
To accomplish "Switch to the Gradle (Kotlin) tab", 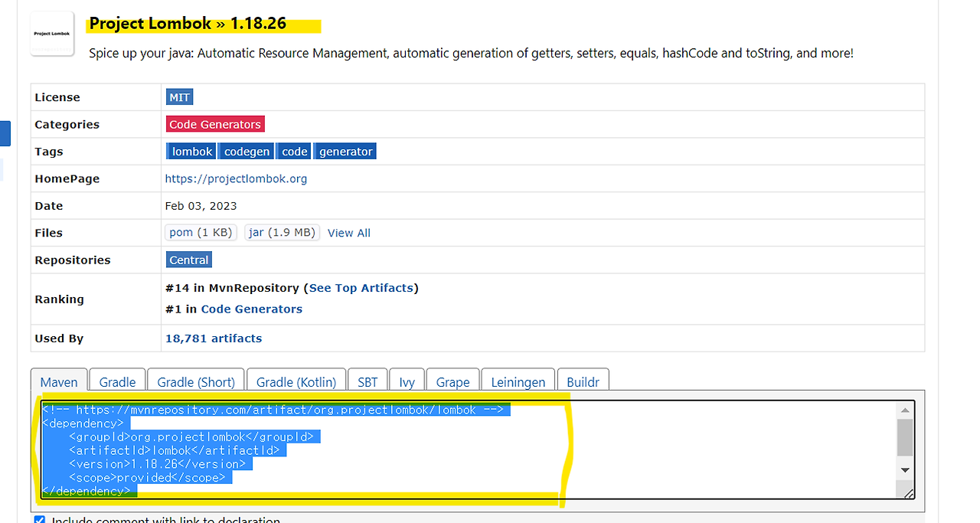I will (296, 381).
